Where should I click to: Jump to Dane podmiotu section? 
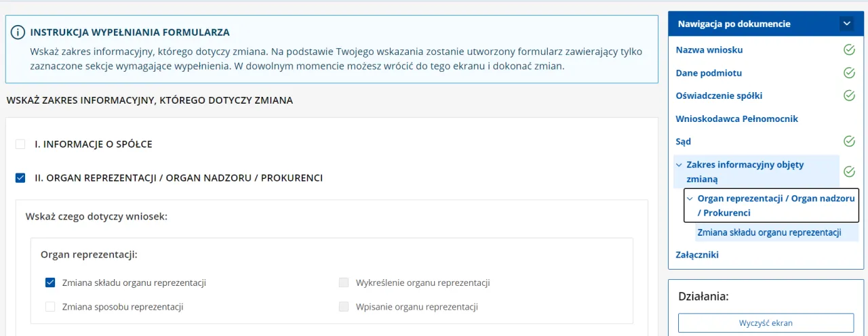(x=709, y=73)
